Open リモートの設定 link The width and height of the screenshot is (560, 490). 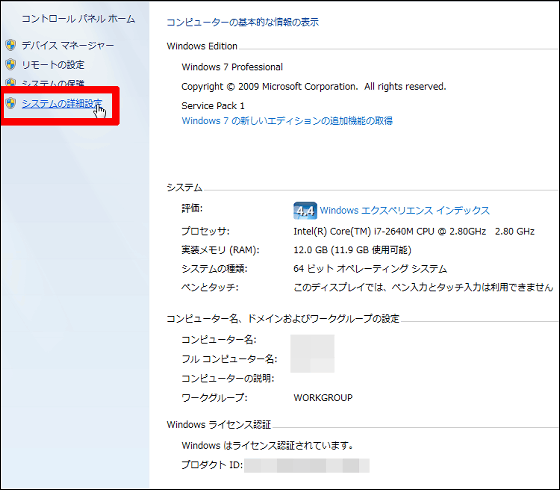point(53,65)
